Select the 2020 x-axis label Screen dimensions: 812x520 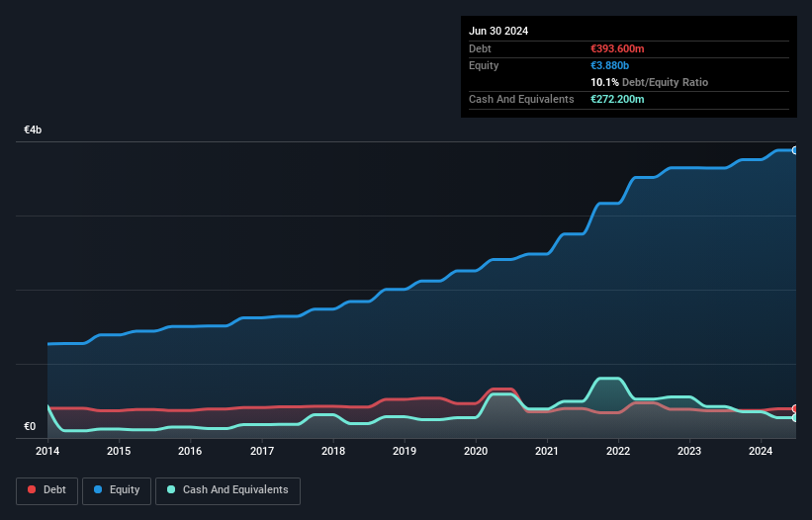tap(476, 451)
